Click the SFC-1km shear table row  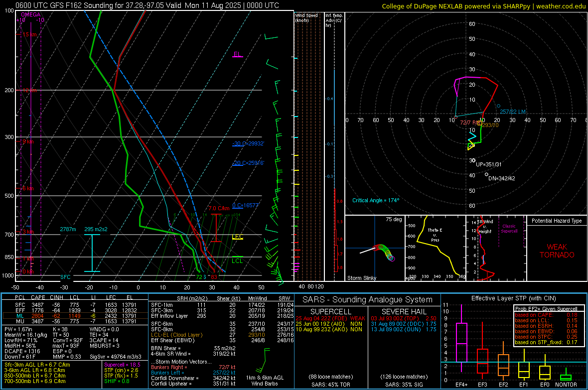coord(222,305)
